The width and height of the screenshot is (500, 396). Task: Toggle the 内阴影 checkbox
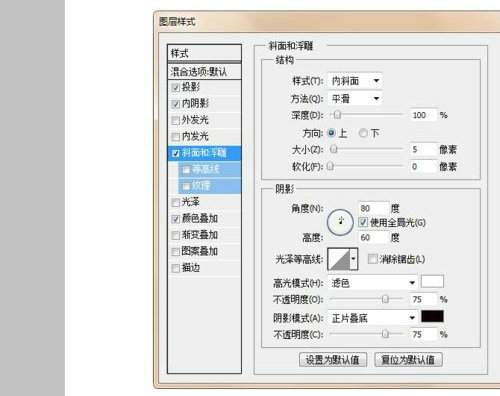(x=176, y=104)
